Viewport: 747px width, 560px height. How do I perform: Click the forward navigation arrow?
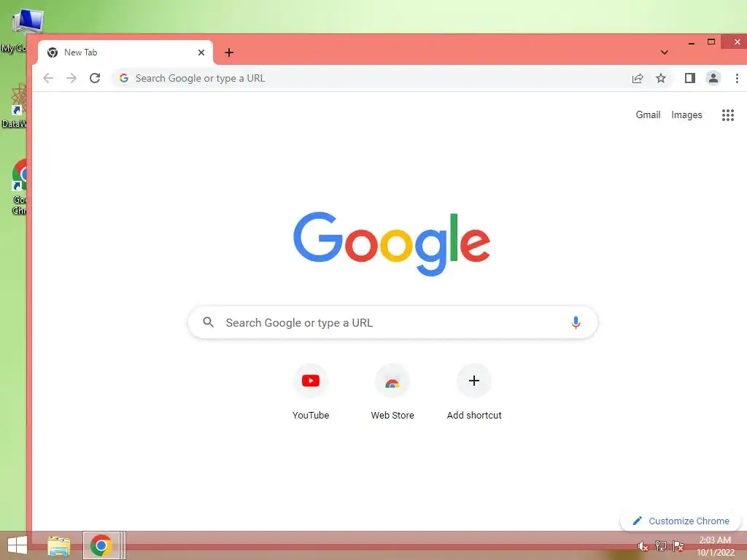(x=71, y=78)
